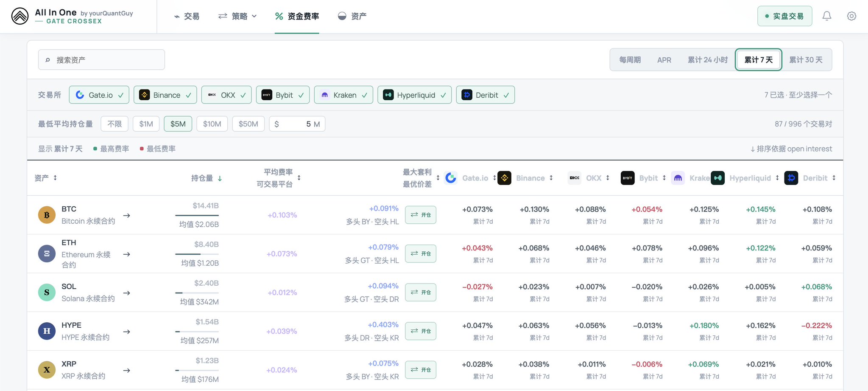Open HYPE details arrow
The width and height of the screenshot is (868, 391).
pyautogui.click(x=126, y=331)
